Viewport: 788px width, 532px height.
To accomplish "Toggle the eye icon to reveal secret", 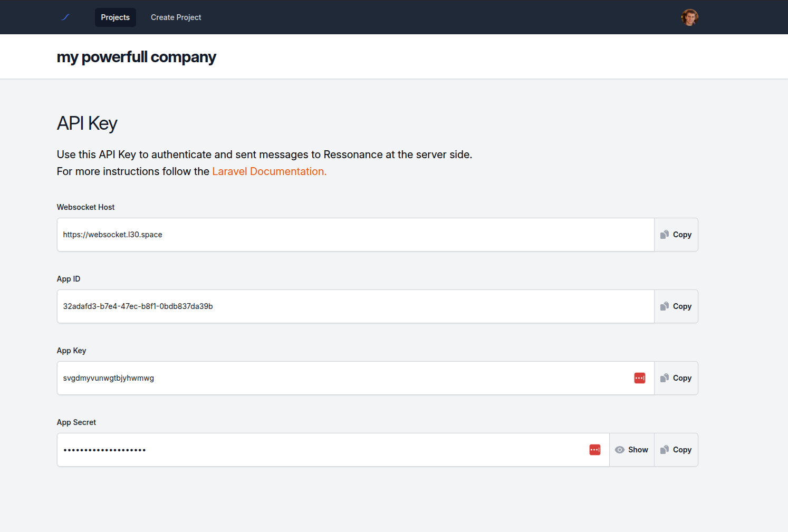I will coord(620,450).
